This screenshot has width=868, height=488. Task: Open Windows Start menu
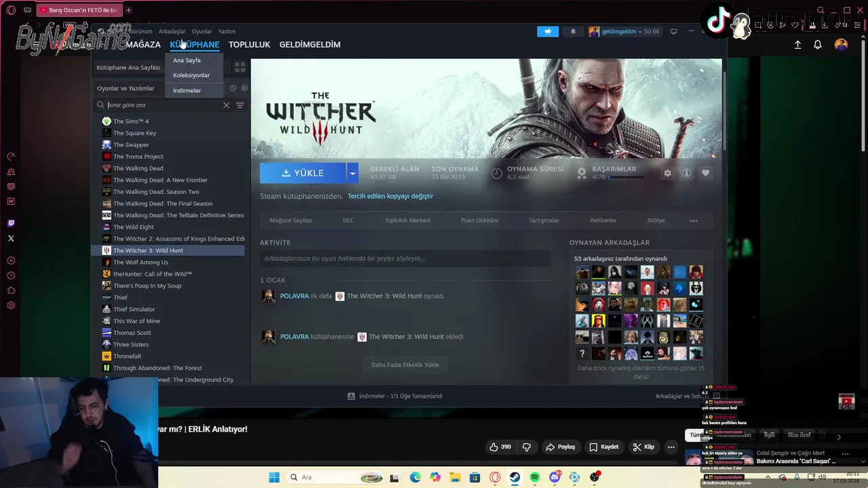point(274,477)
